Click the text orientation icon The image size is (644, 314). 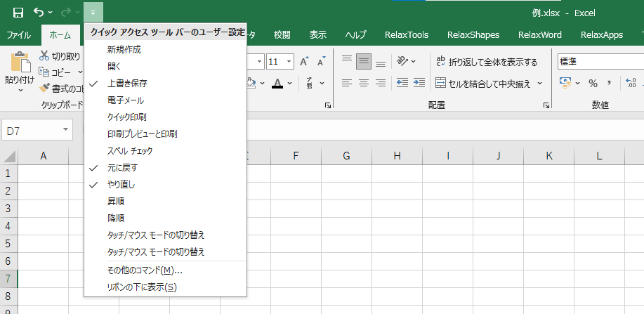[402, 62]
